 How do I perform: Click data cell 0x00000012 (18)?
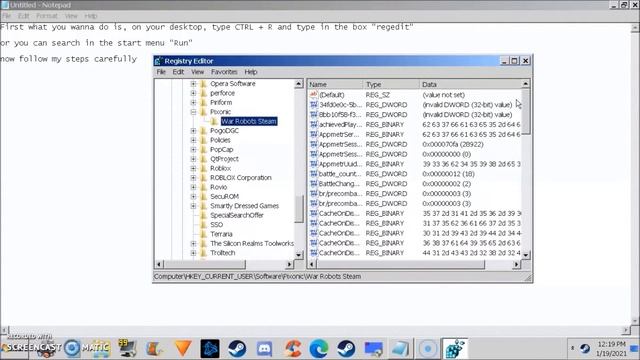pyautogui.click(x=448, y=174)
